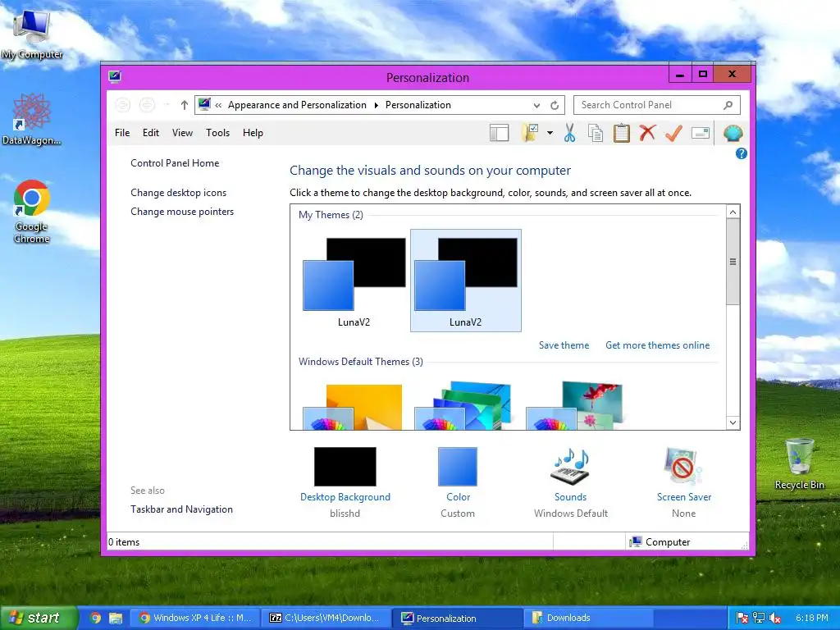Screen dimensions: 840x630
Task: Click the 6:18 PM taskbar clock
Action: [811, 618]
